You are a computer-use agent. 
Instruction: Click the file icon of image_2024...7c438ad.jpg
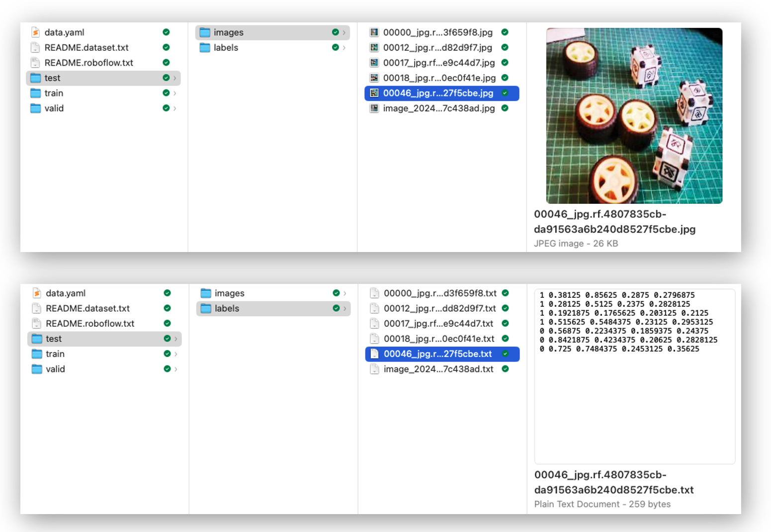374,108
